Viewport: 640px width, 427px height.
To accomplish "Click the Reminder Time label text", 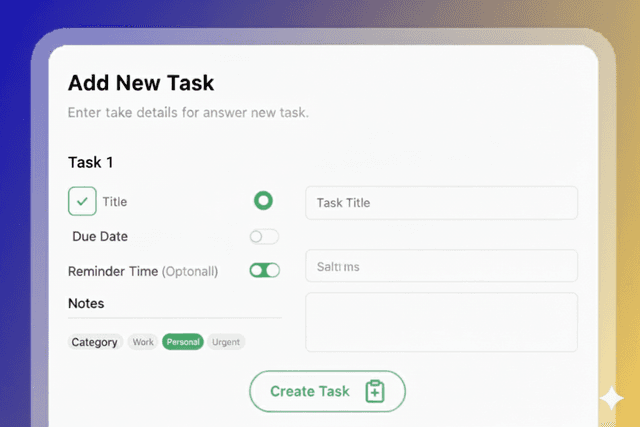I will (113, 271).
